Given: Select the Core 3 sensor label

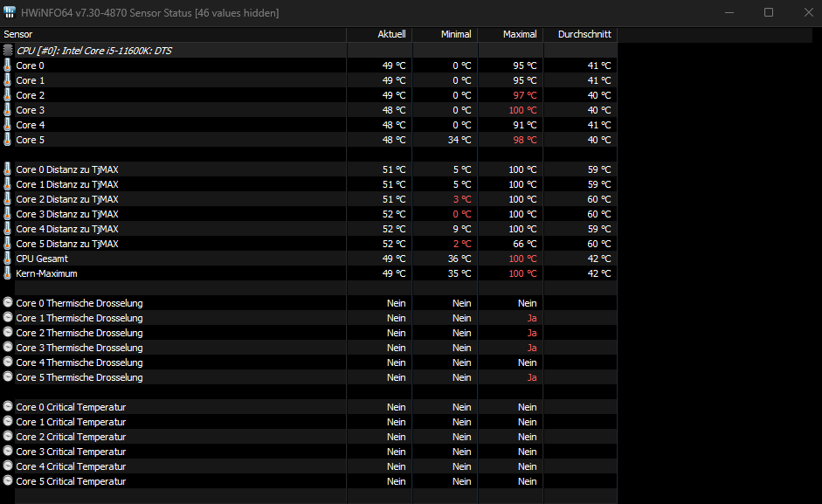Looking at the screenshot, I should [x=30, y=110].
